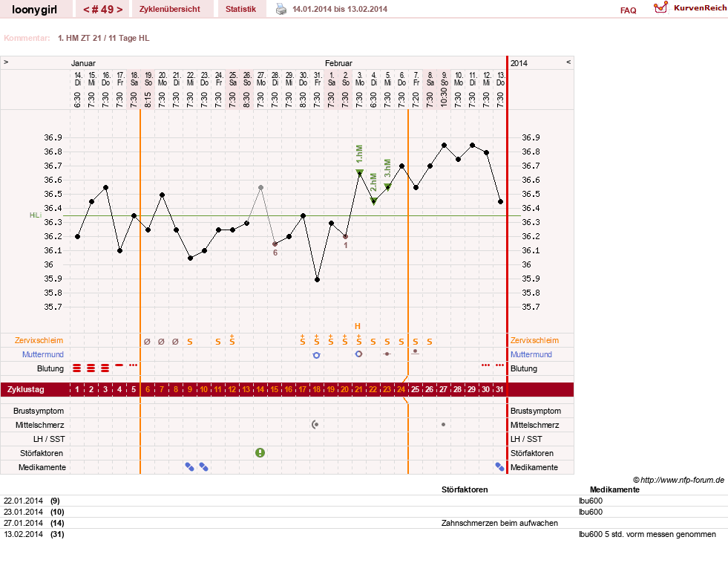Click cervical mucus Ø symbol on day 6
The height and width of the screenshot is (563, 728).
pyautogui.click(x=147, y=342)
